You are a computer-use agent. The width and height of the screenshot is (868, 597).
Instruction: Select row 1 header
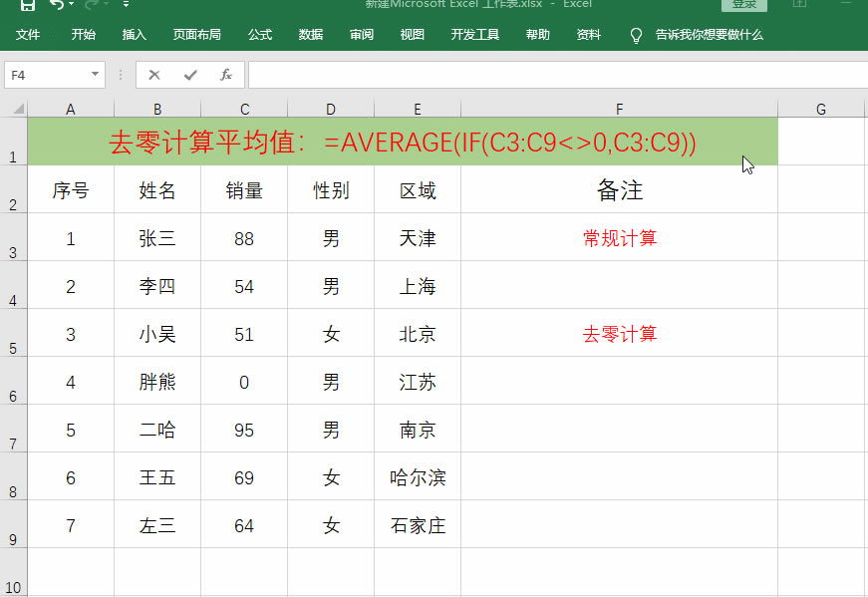point(13,142)
